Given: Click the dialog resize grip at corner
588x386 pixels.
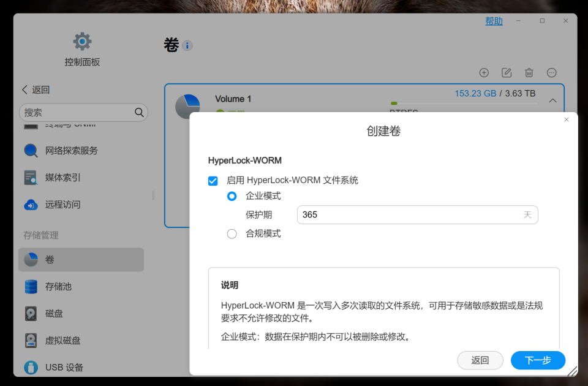Looking at the screenshot, I should click(x=572, y=371).
